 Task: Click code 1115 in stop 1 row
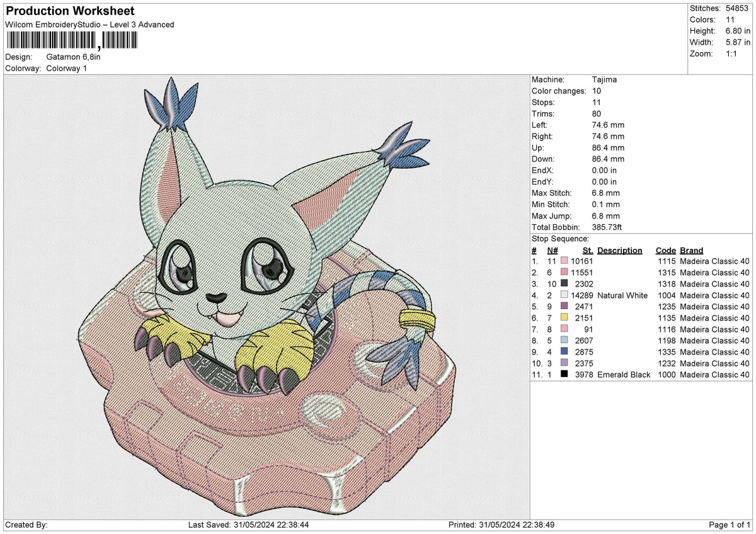click(x=667, y=261)
